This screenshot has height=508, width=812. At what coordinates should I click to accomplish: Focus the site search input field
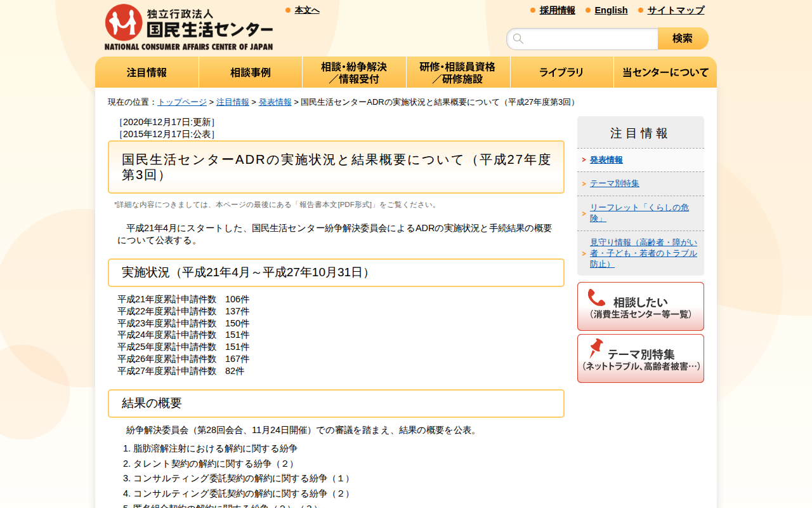tap(582, 39)
